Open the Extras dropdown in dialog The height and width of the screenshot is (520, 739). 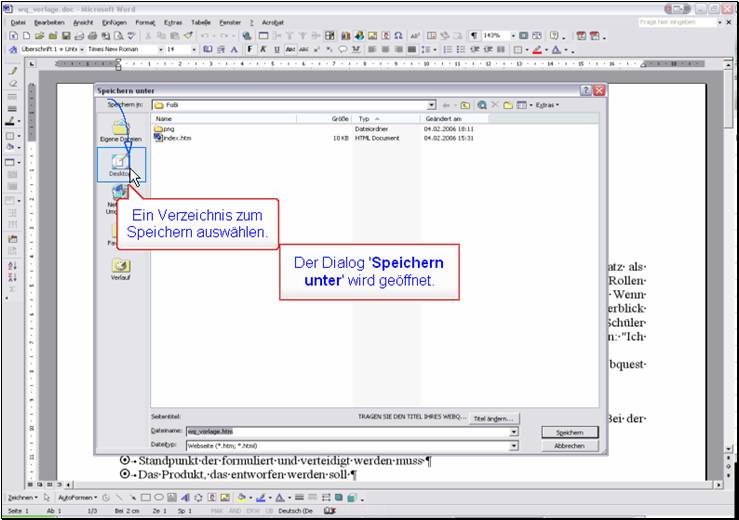point(546,105)
